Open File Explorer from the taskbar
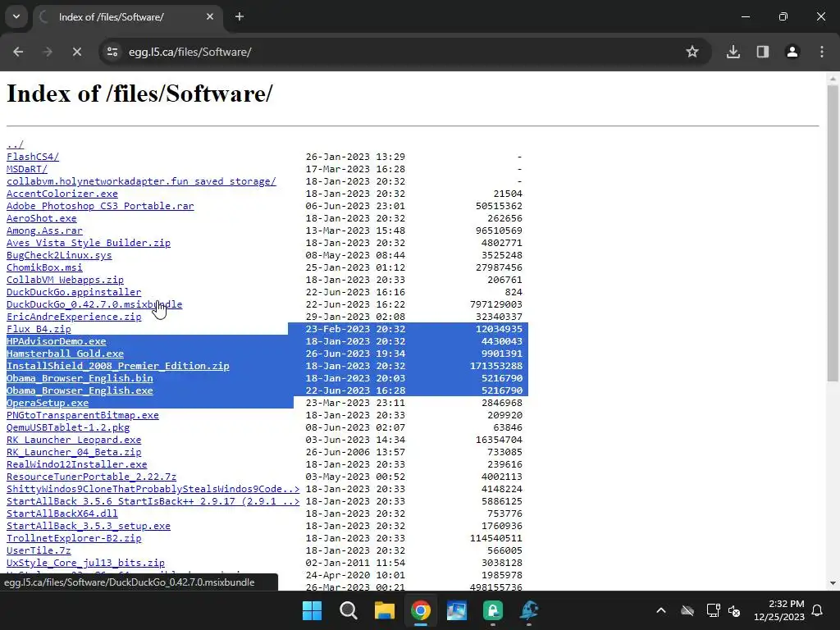Viewport: 840px width, 630px height. point(384,610)
